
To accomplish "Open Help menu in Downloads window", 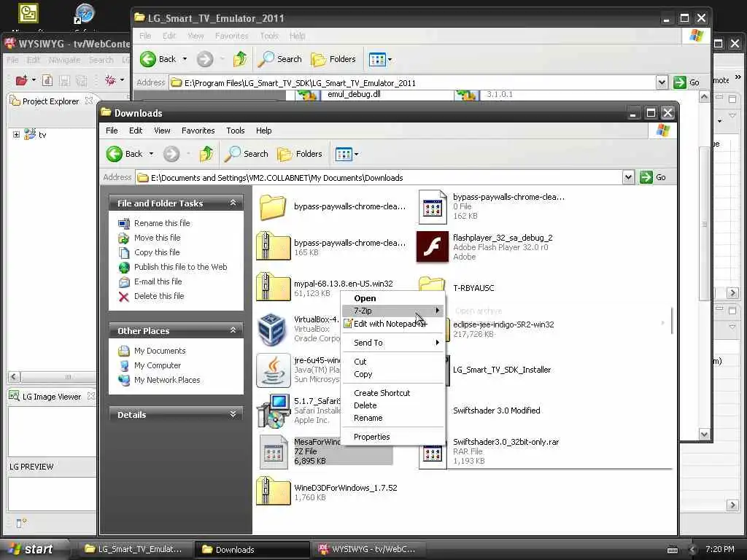I will coord(263,131).
